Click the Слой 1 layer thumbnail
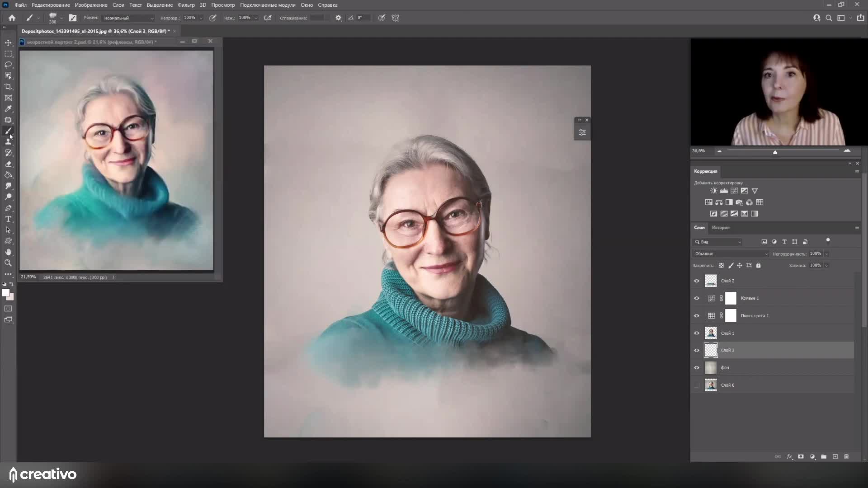The height and width of the screenshot is (488, 868). pyautogui.click(x=711, y=333)
